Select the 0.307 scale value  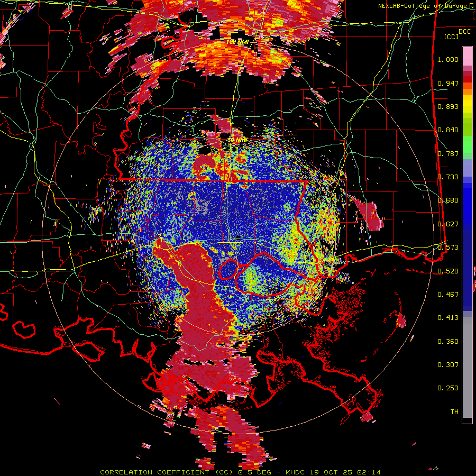pyautogui.click(x=448, y=365)
